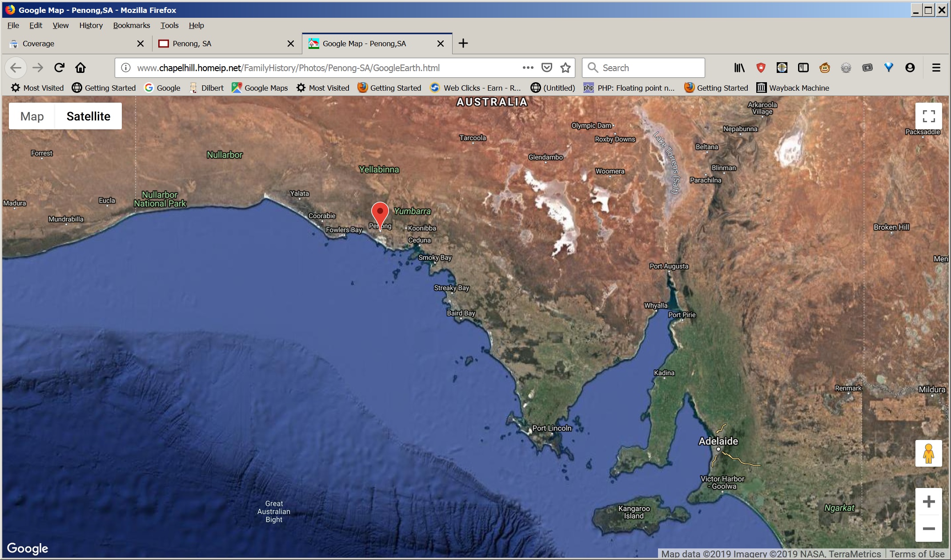This screenshot has width=951, height=560.
Task: Open the Bookmarks menu
Action: tap(131, 25)
